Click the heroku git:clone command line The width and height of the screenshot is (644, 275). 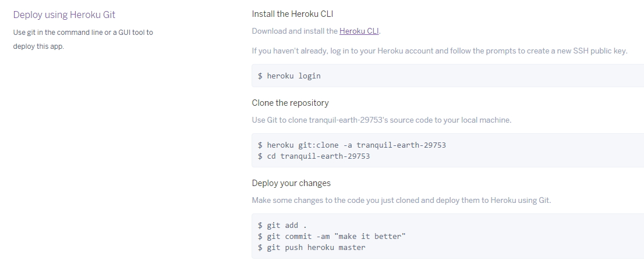(352, 145)
